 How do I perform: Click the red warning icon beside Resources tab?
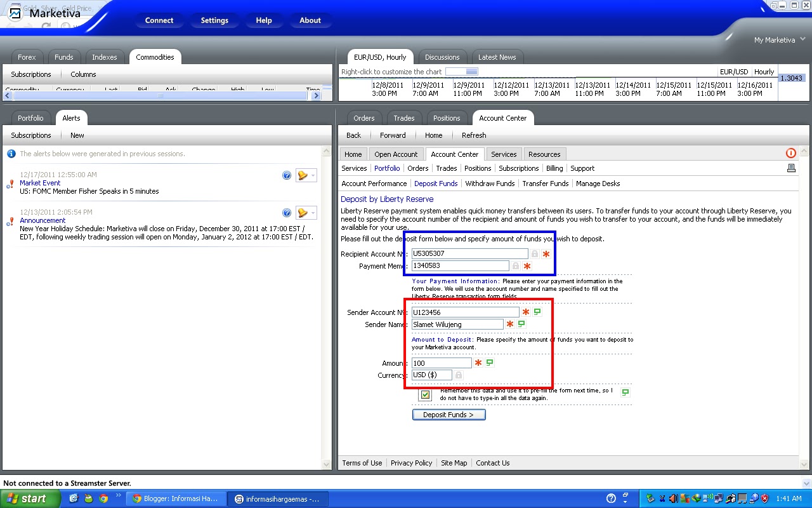tap(791, 153)
